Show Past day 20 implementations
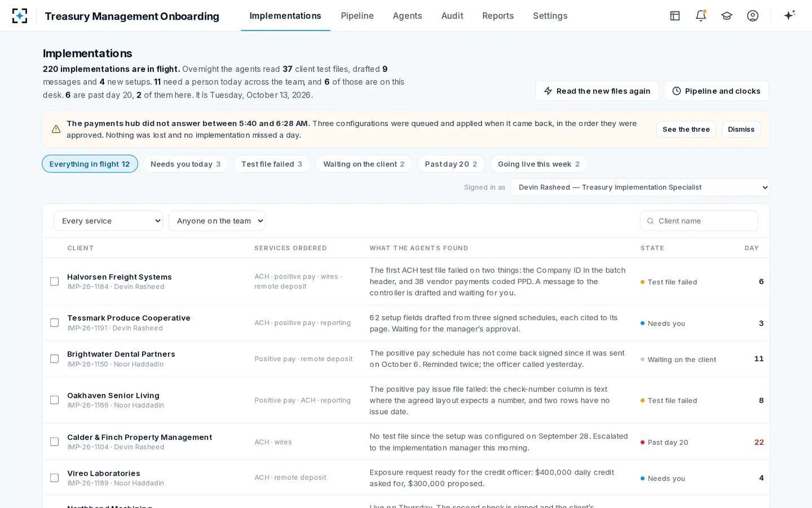The image size is (812, 508). (x=451, y=164)
